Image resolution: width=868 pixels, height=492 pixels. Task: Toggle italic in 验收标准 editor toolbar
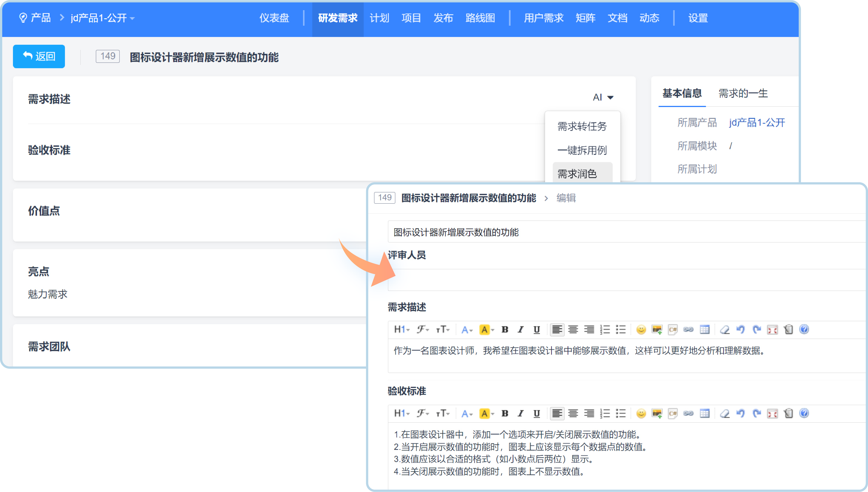(x=521, y=413)
